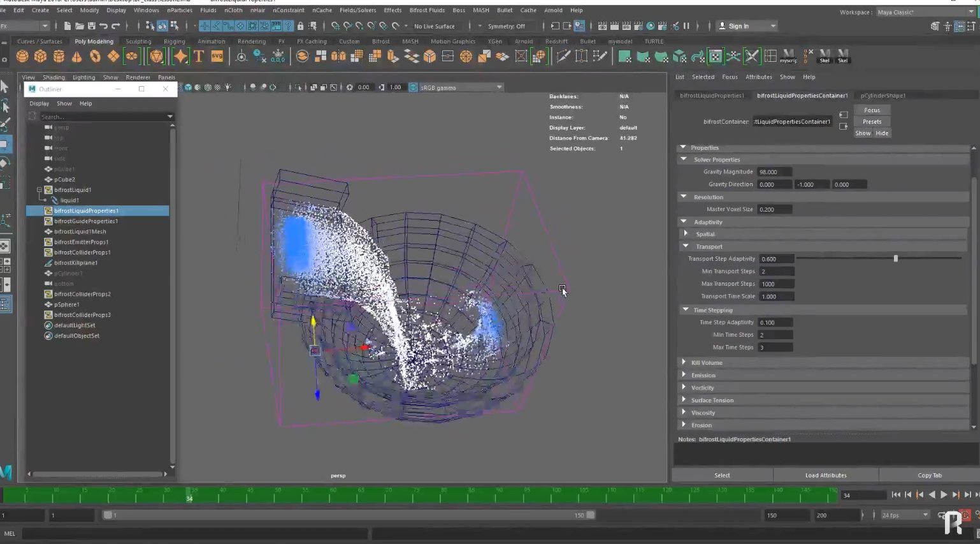This screenshot has height=544, width=980.
Task: Open the Workspace Maya Classic dropdown
Action: click(925, 12)
